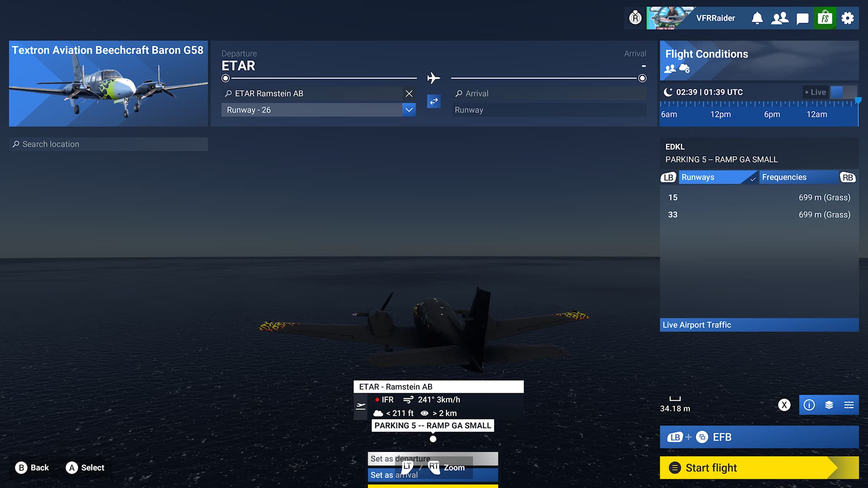Clear the ETAR Ramstein AB departure
This screenshot has width=868, height=488.
coord(409,94)
